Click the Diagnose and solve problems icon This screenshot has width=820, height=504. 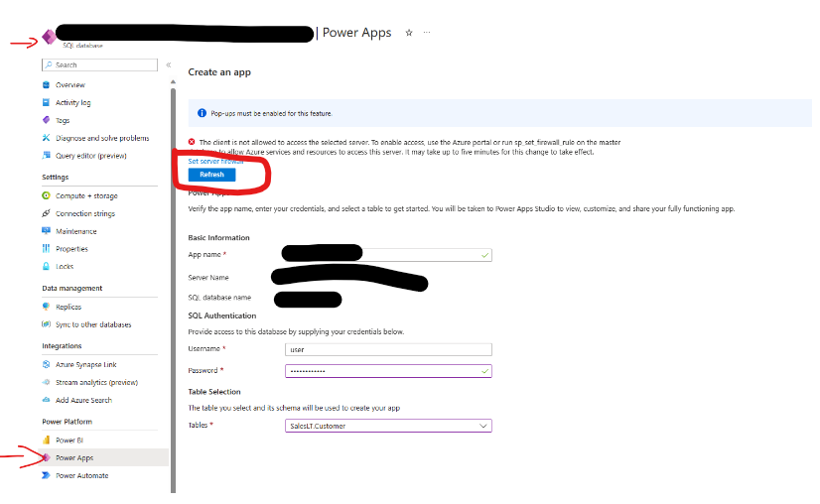coord(46,138)
